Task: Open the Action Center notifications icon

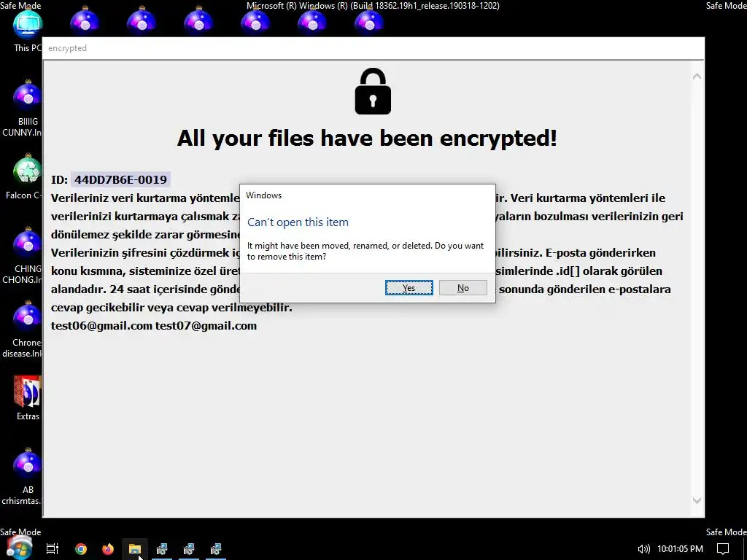Action: pos(723,549)
